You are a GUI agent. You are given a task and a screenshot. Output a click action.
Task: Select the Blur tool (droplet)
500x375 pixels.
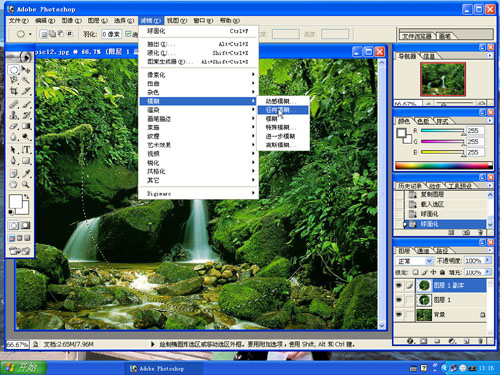click(x=14, y=137)
